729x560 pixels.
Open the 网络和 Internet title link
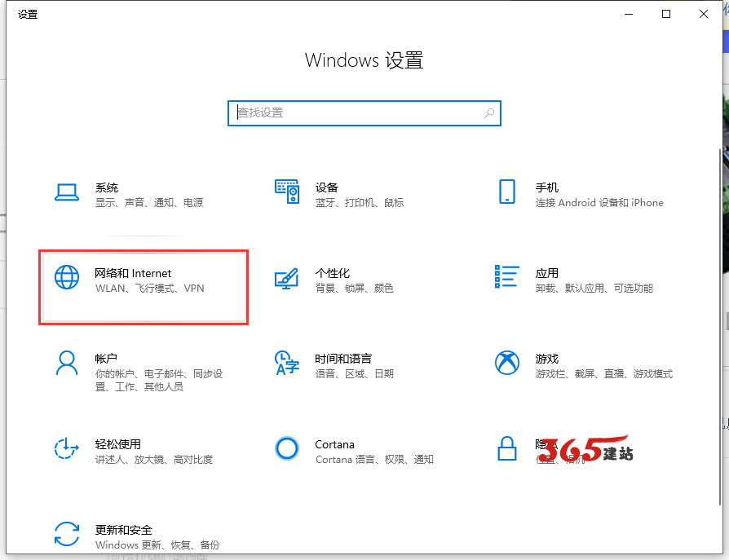133,273
